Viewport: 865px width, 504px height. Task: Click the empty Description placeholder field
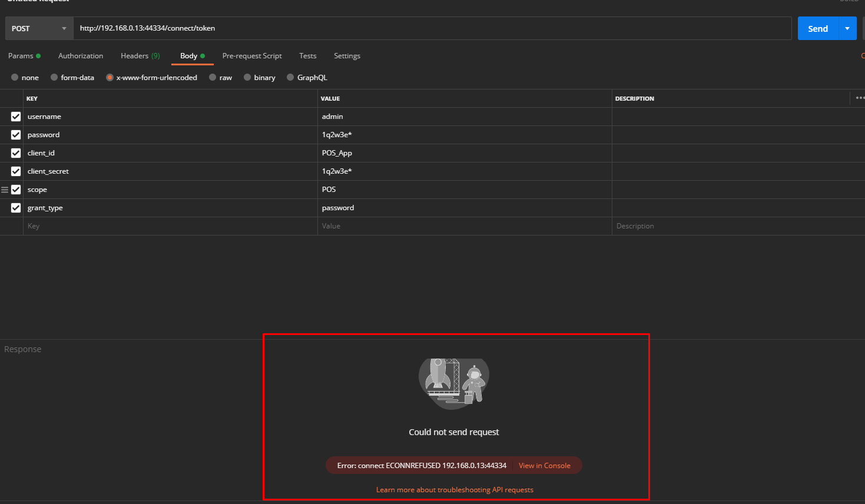click(738, 226)
